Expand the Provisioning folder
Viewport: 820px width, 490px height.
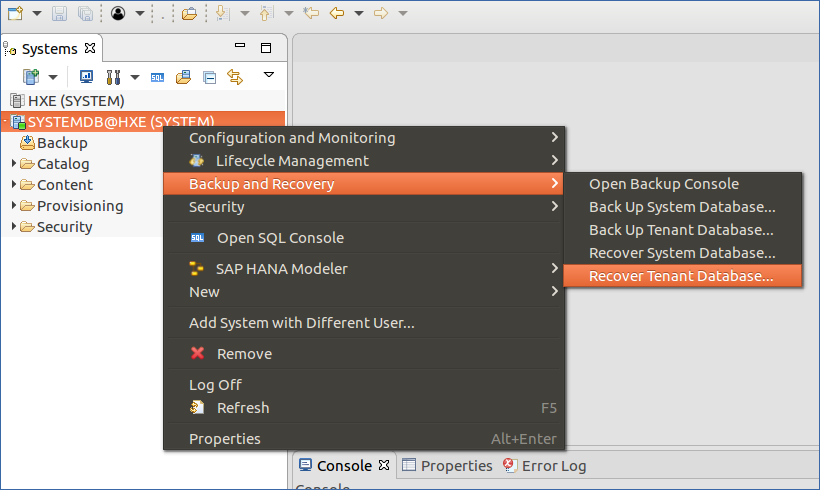tap(14, 205)
